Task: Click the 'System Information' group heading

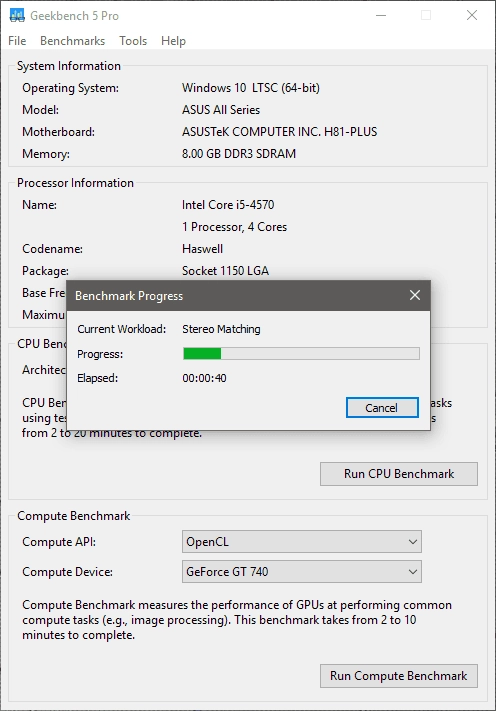Action: pos(69,66)
